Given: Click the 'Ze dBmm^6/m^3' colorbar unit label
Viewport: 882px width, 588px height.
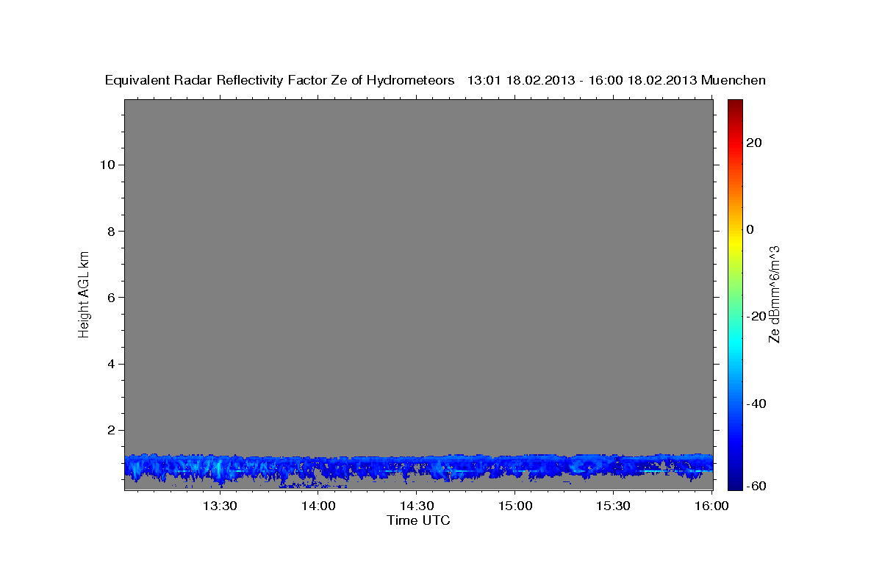Looking at the screenshot, I should tap(774, 294).
